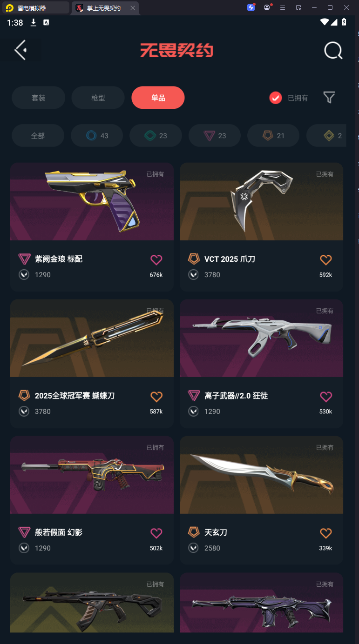This screenshot has width=359, height=644.
Task: Filter by blue tier with 43 items
Action: 97,136
